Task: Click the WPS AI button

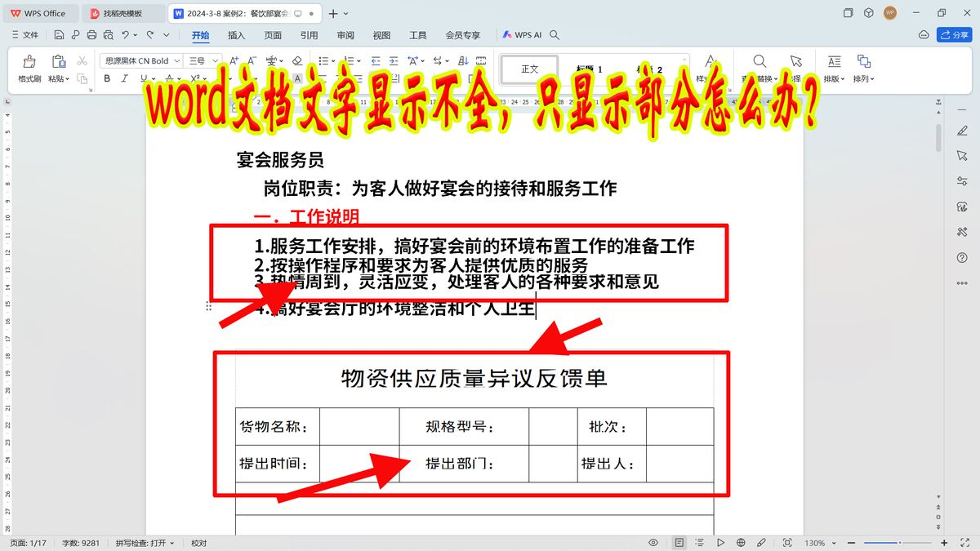Action: (522, 35)
